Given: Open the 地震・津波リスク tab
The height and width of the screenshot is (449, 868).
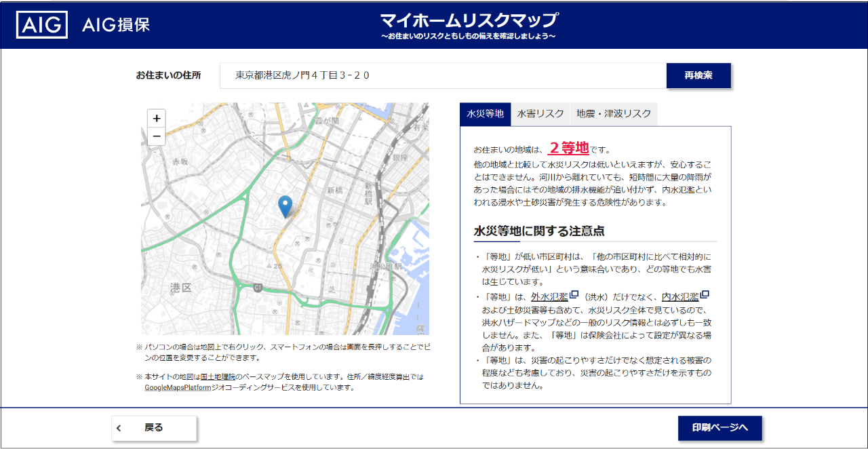Looking at the screenshot, I should pos(614,114).
